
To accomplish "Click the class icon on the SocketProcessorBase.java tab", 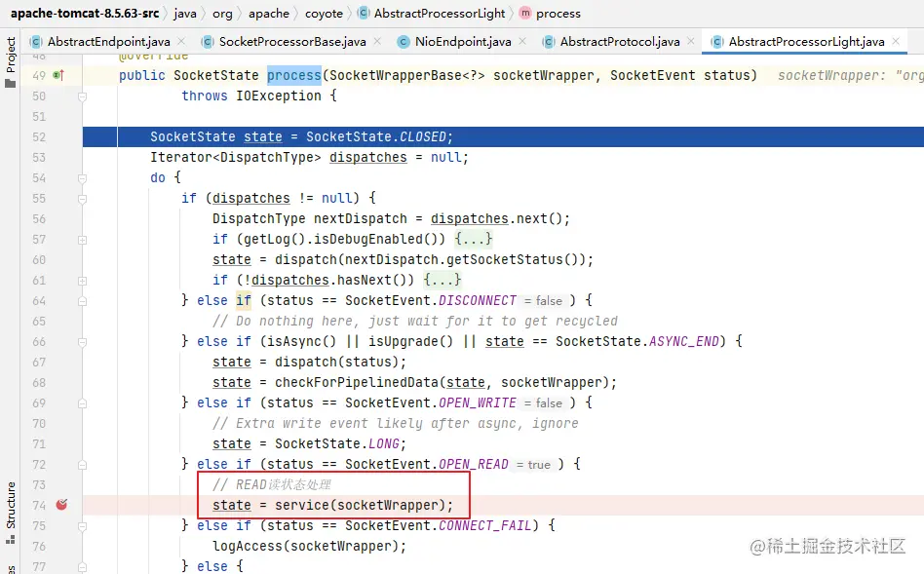I will pos(207,42).
